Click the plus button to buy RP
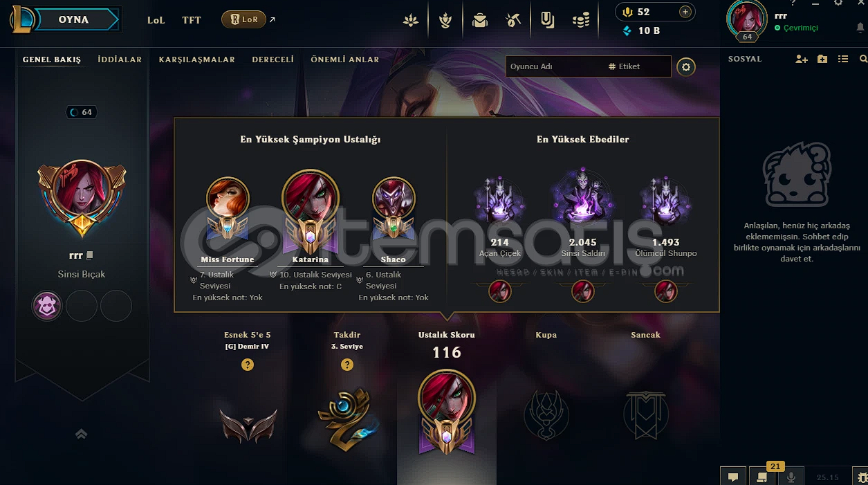Image resolution: width=868 pixels, height=485 pixels. [x=685, y=12]
